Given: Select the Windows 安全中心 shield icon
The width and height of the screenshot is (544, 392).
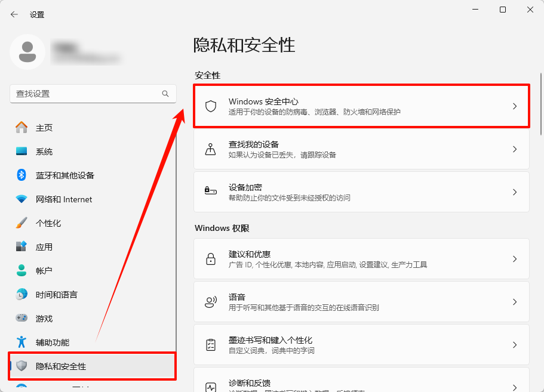Looking at the screenshot, I should 210,106.
